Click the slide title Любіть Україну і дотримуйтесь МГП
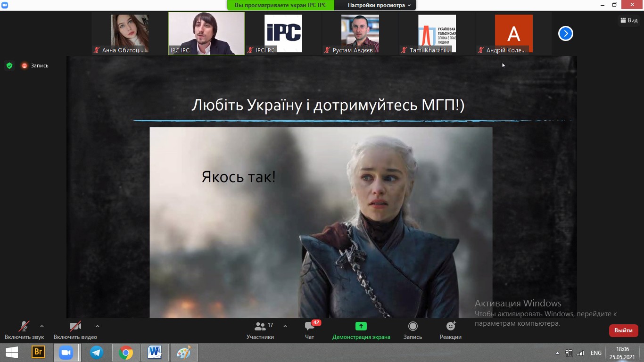The image size is (644, 362). 328,105
